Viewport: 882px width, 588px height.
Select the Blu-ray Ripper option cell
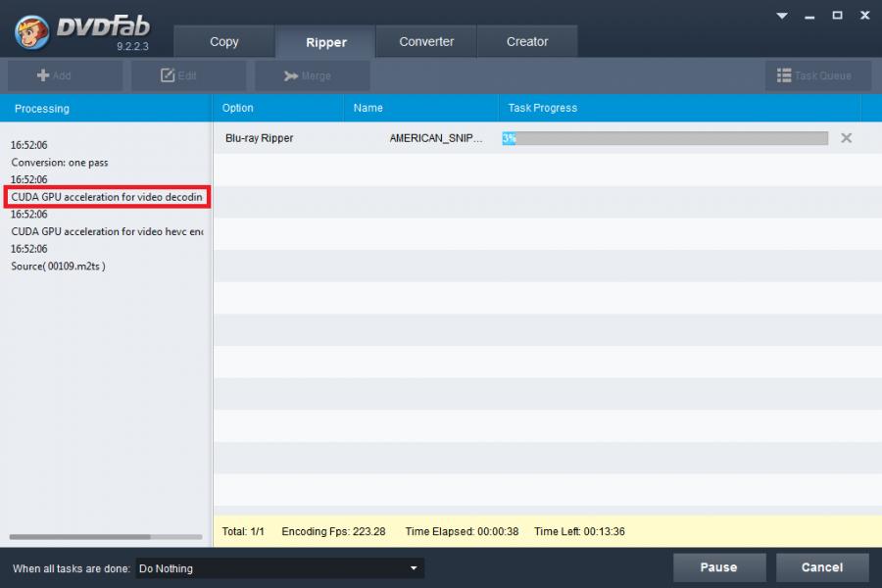tap(260, 138)
